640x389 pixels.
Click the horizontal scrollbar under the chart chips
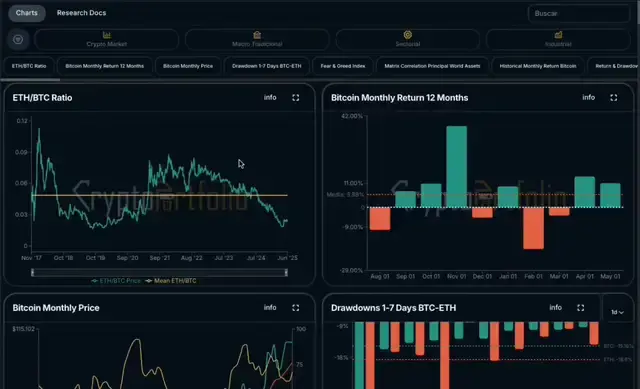point(31,80)
